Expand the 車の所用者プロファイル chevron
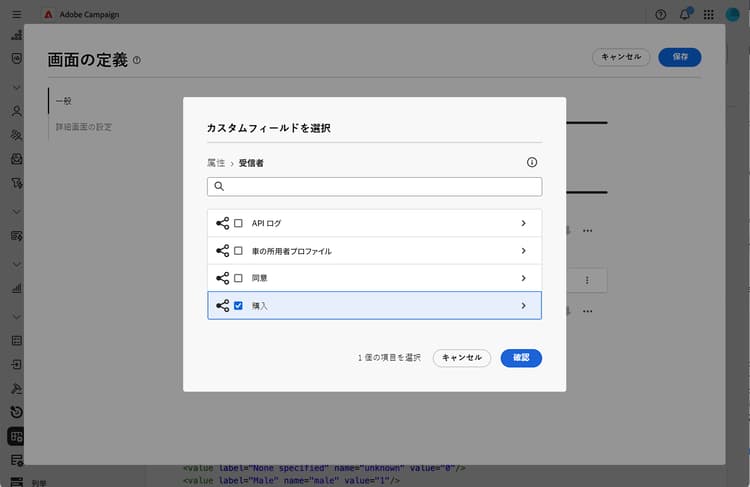 point(523,251)
